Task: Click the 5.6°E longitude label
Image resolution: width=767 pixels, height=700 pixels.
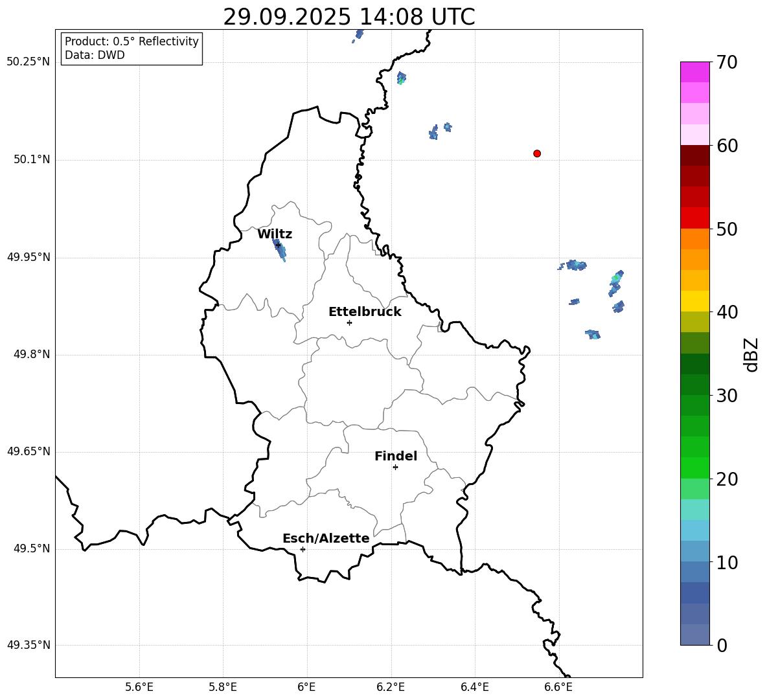Action: [x=139, y=687]
